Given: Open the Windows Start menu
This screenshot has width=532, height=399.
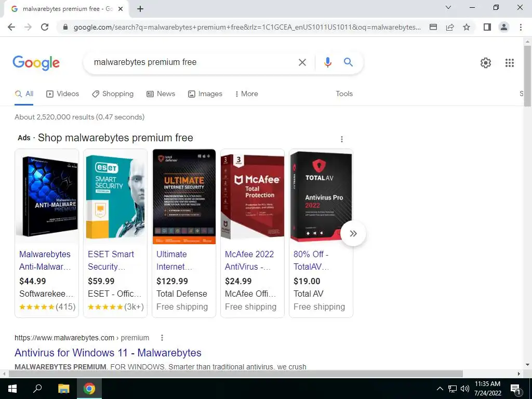Looking at the screenshot, I should pyautogui.click(x=12, y=389).
